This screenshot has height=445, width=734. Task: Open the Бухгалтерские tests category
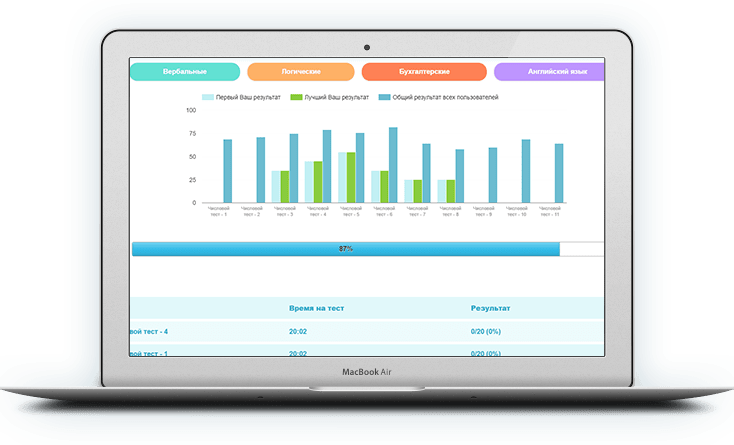point(424,72)
